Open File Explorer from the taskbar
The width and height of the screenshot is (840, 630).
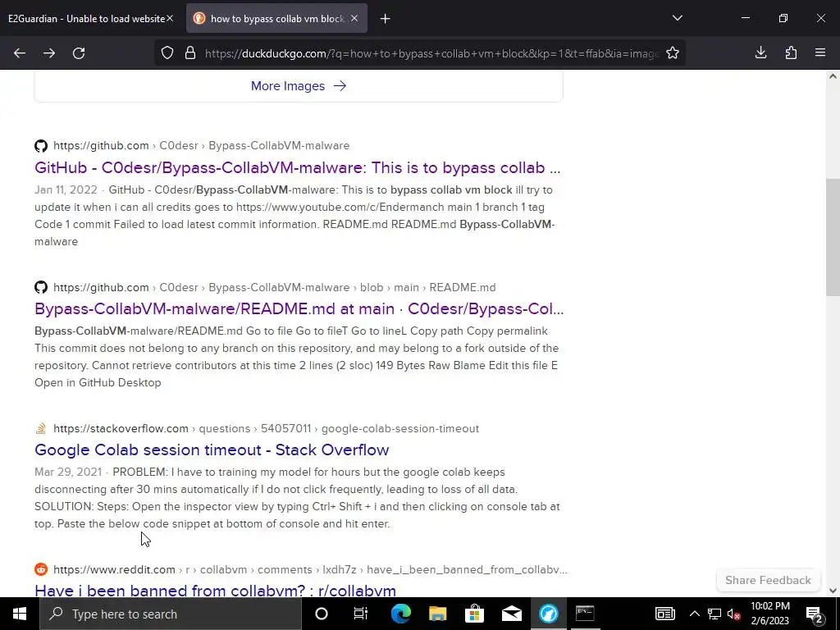pos(438,614)
